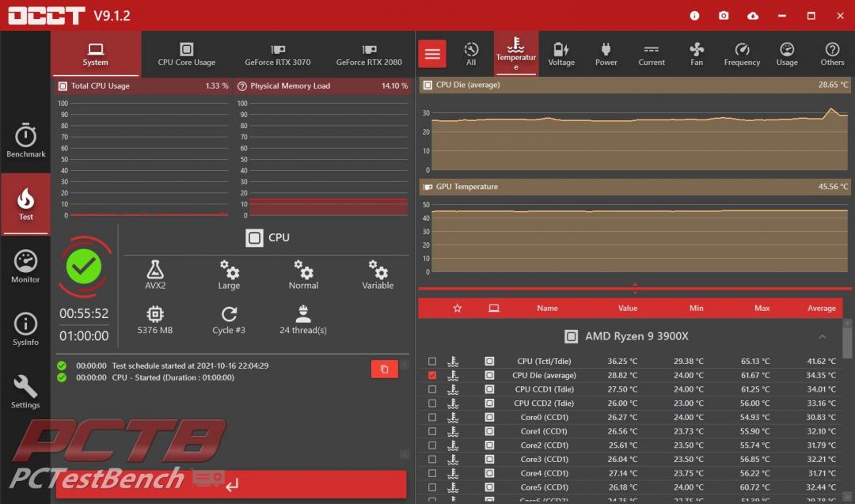Click the GPU Temperature graph icon
The image size is (855, 504).
pyautogui.click(x=427, y=187)
